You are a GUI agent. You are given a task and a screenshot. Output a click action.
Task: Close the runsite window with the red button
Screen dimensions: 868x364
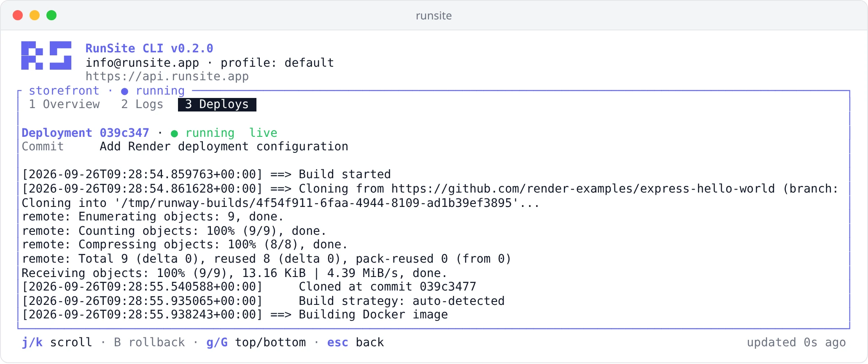[18, 15]
